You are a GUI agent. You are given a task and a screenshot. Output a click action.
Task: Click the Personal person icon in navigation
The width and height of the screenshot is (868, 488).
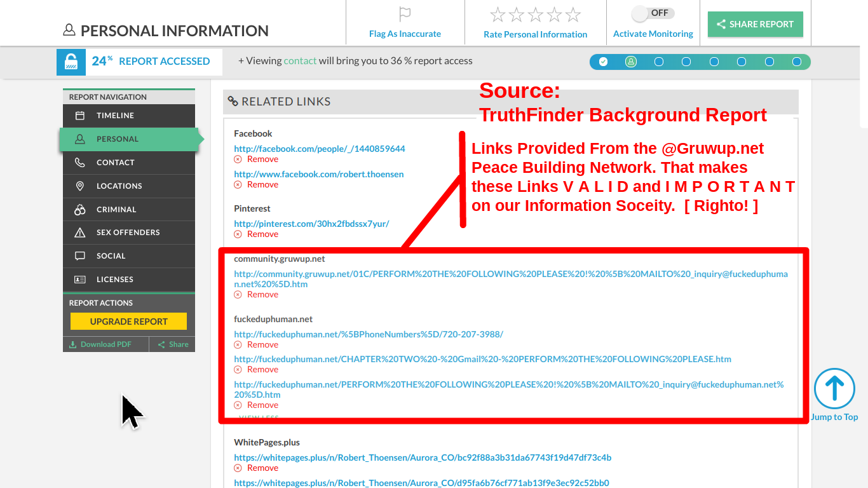[80, 139]
